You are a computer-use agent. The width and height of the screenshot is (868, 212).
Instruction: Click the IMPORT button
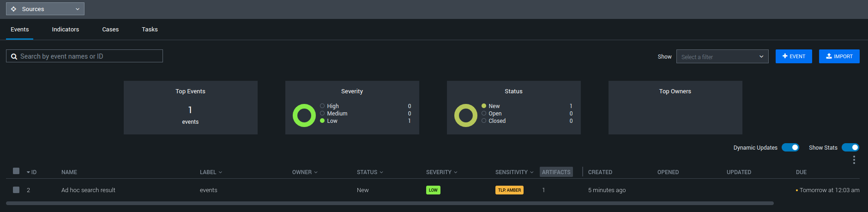[x=839, y=56]
